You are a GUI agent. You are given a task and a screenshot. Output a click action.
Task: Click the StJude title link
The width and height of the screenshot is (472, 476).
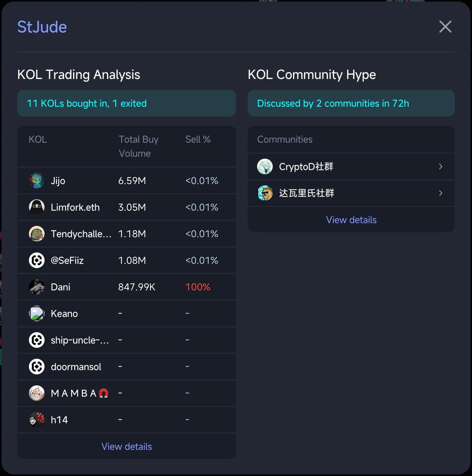42,27
